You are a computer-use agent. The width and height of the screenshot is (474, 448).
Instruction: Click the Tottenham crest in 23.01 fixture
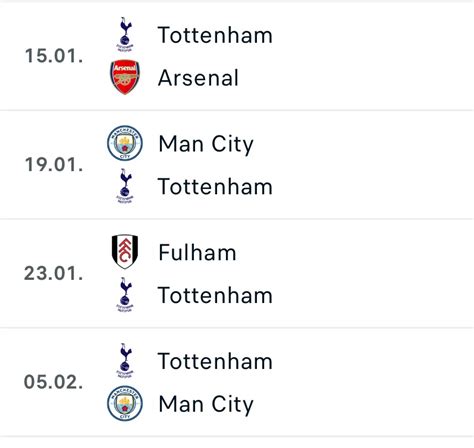[x=125, y=295]
